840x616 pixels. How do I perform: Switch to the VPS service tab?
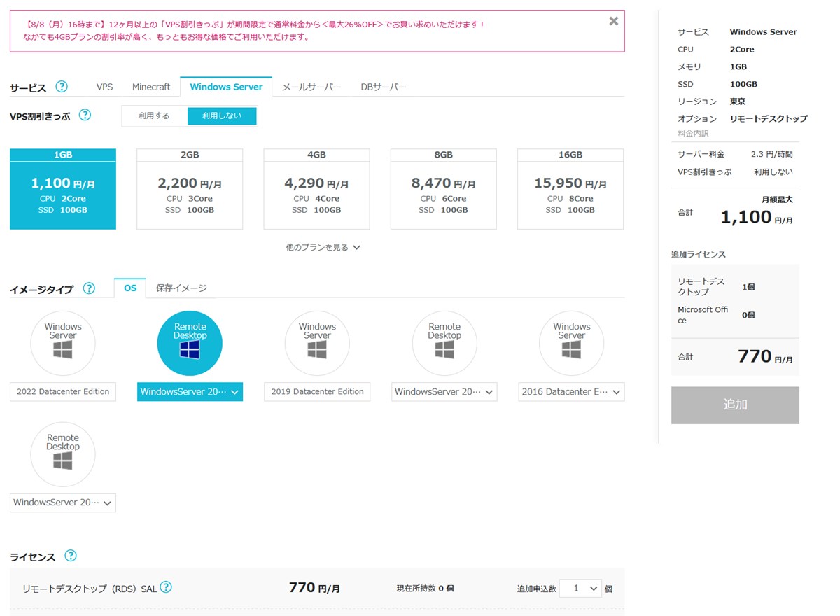104,87
